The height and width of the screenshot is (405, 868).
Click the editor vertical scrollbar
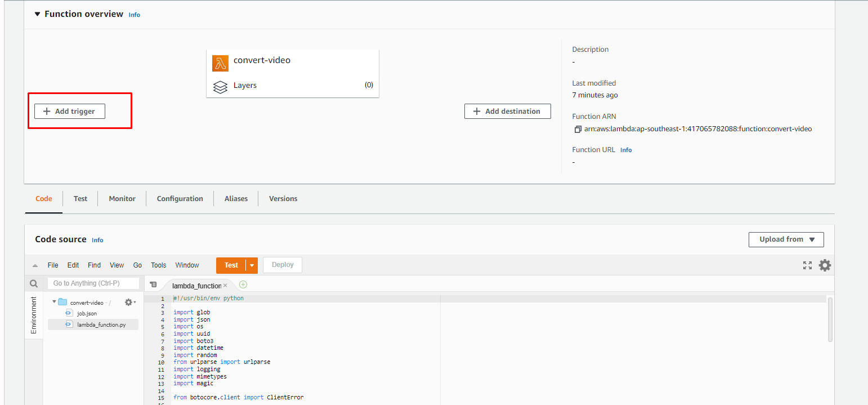click(x=830, y=319)
